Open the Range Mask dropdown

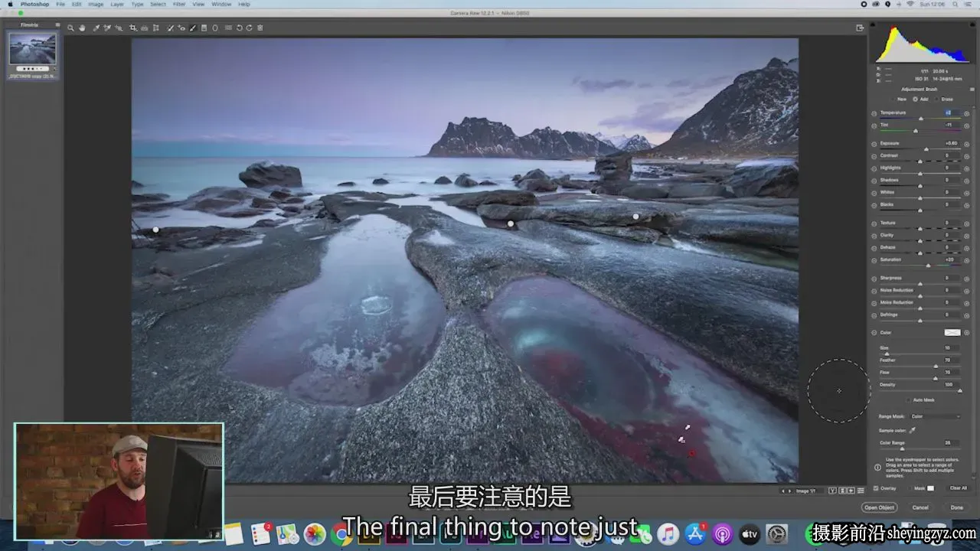(935, 416)
